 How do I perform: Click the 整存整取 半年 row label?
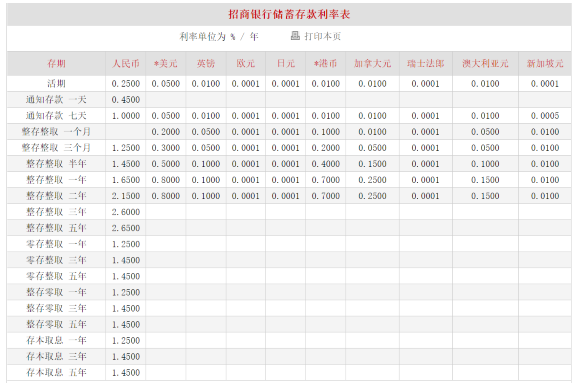coord(56,164)
